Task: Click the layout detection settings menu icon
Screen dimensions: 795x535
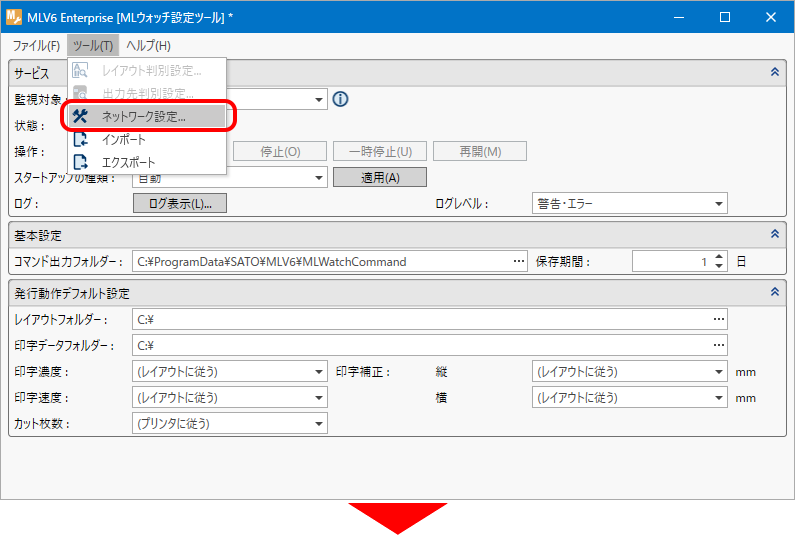Action: (80, 70)
